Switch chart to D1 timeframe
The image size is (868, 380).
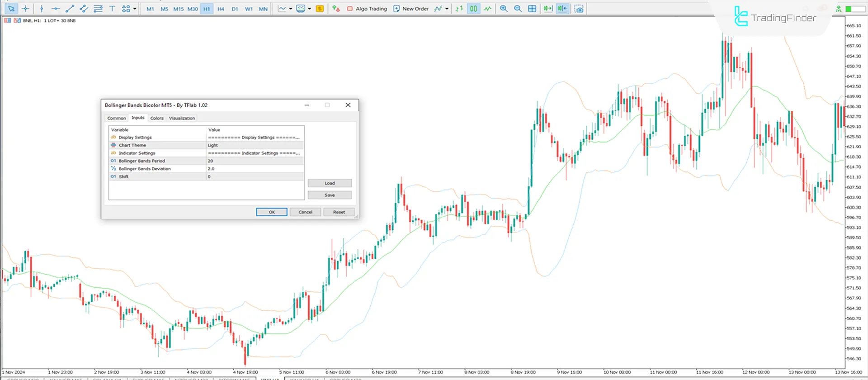(x=235, y=9)
